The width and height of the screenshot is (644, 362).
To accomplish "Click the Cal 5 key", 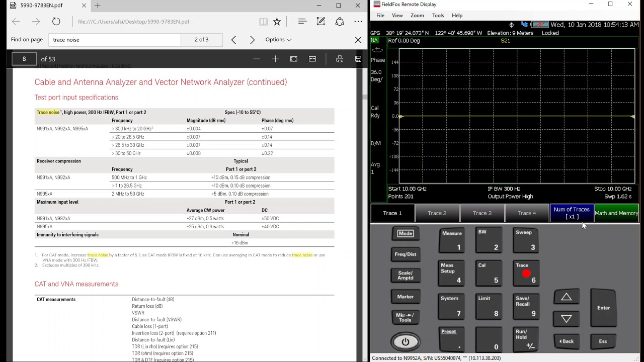I will (489, 274).
